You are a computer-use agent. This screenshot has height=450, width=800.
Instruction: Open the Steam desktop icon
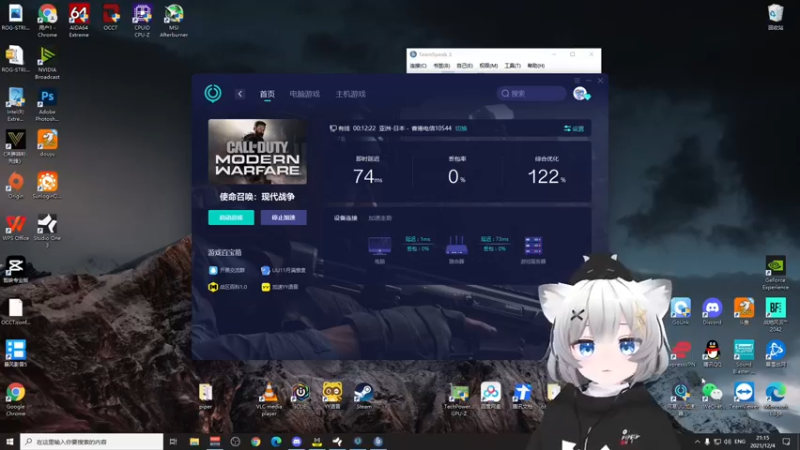363,395
